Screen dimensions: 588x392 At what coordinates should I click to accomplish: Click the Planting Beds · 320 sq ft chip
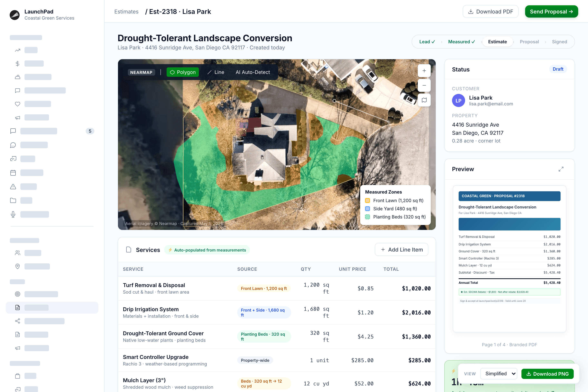(x=264, y=336)
